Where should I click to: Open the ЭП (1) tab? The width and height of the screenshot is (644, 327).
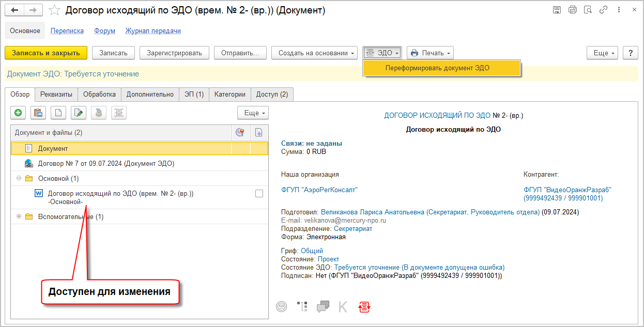click(x=194, y=94)
